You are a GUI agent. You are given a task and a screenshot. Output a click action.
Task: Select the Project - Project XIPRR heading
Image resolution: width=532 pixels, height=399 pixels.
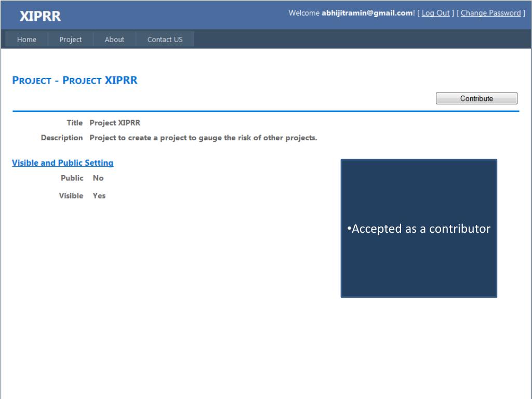[x=75, y=81]
